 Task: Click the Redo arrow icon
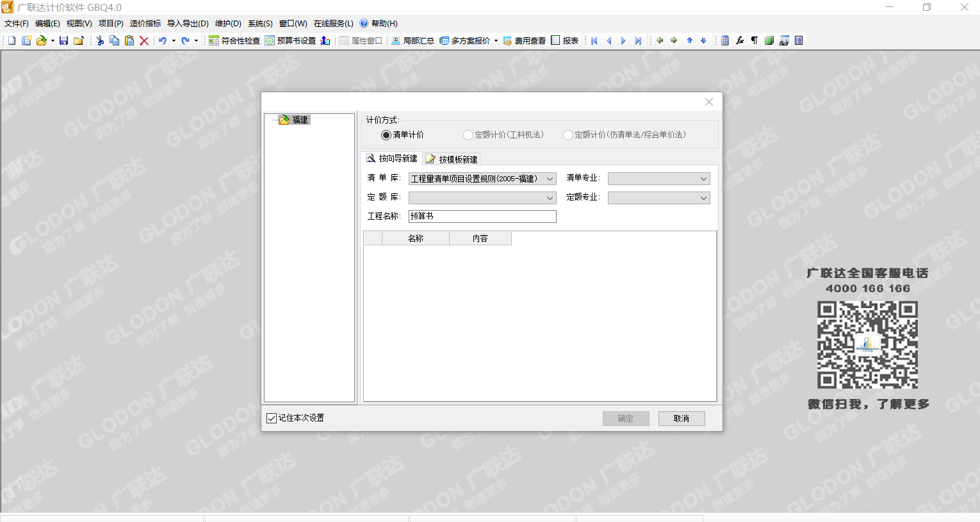tap(185, 40)
